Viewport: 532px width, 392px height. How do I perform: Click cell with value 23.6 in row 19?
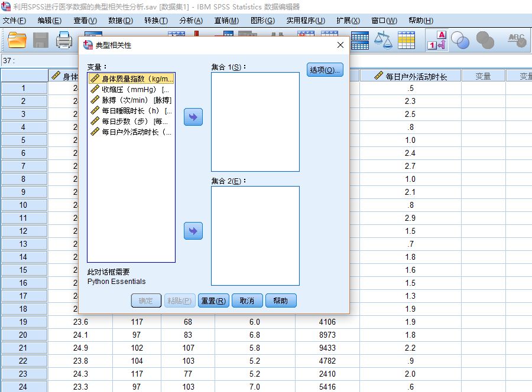click(x=80, y=322)
